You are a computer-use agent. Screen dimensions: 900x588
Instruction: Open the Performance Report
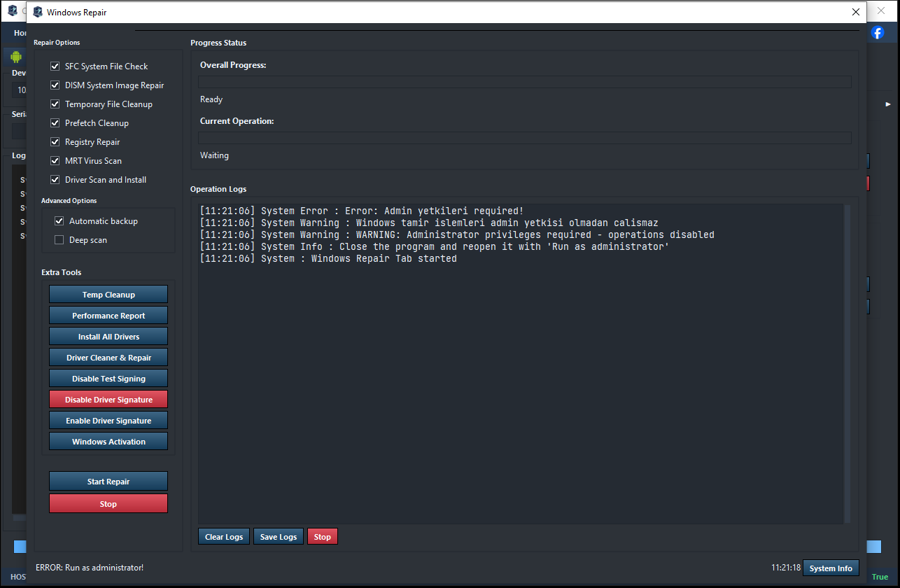click(108, 316)
